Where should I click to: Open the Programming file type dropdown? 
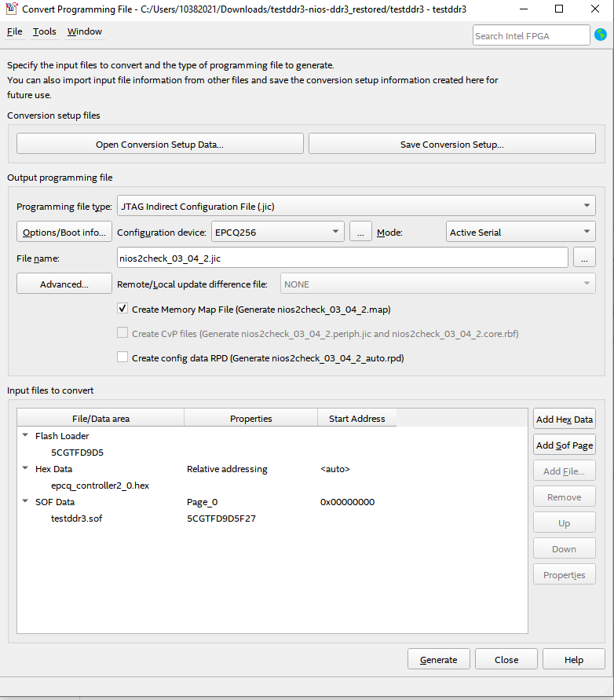356,206
